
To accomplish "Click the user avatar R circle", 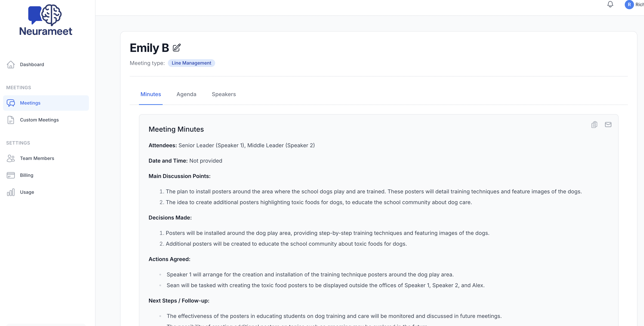I will 629,4.
